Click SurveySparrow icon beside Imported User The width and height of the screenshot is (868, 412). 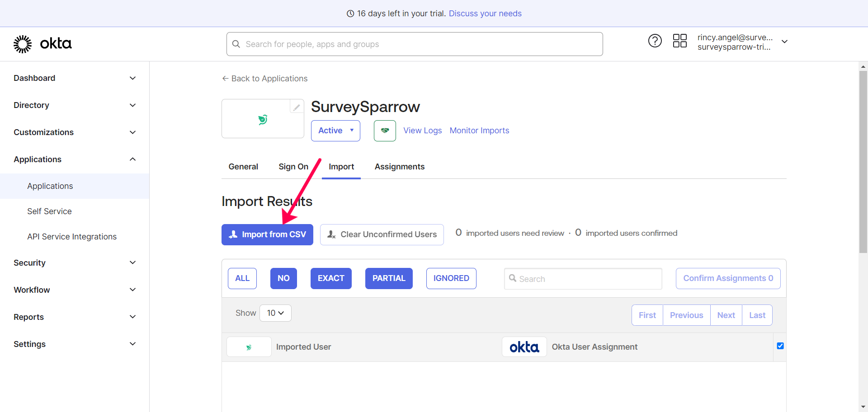249,347
